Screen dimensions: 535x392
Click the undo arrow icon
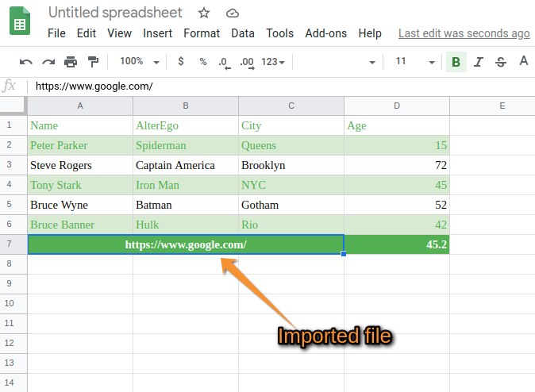[26, 62]
